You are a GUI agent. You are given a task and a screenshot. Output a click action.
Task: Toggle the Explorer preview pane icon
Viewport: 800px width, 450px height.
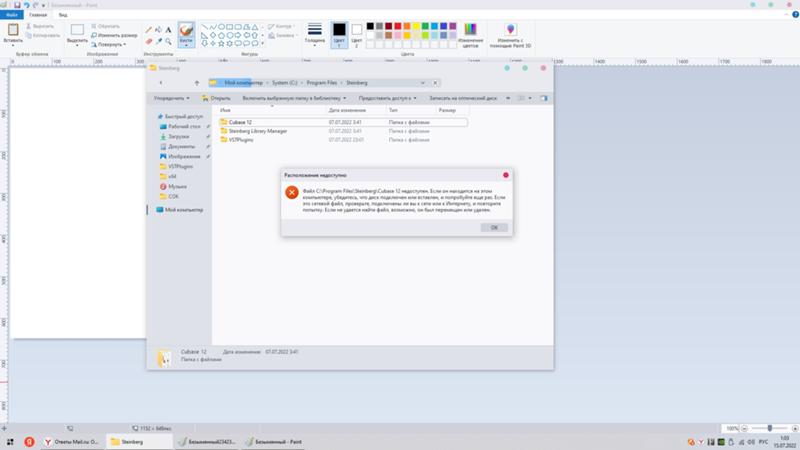click(x=544, y=98)
